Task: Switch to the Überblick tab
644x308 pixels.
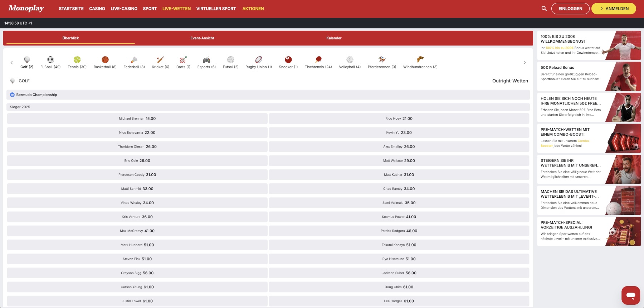Action: point(70,38)
